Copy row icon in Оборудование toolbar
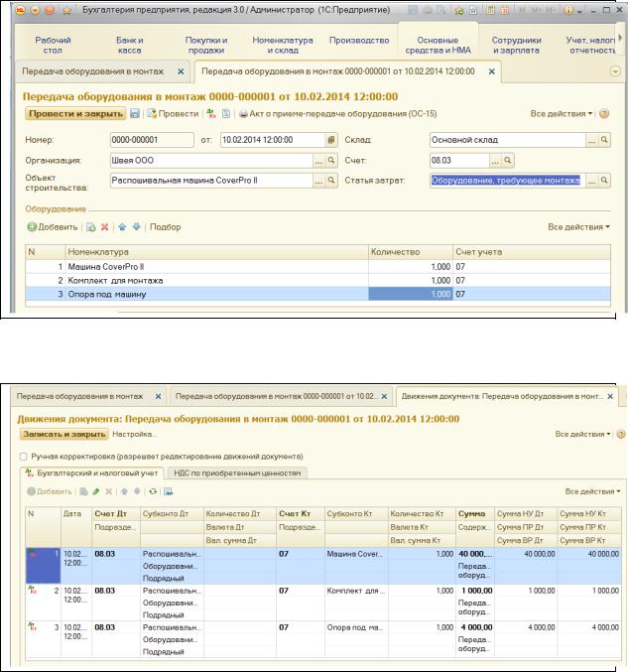628x672 pixels. coord(91,227)
